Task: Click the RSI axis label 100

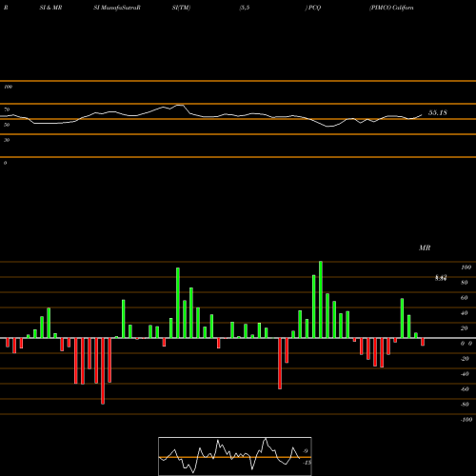Action: [x=8, y=87]
